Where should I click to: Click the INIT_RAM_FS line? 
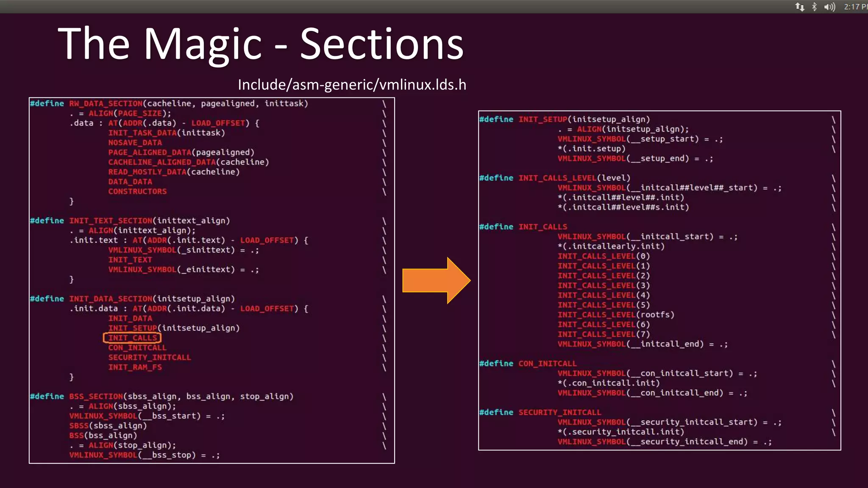pyautogui.click(x=135, y=367)
